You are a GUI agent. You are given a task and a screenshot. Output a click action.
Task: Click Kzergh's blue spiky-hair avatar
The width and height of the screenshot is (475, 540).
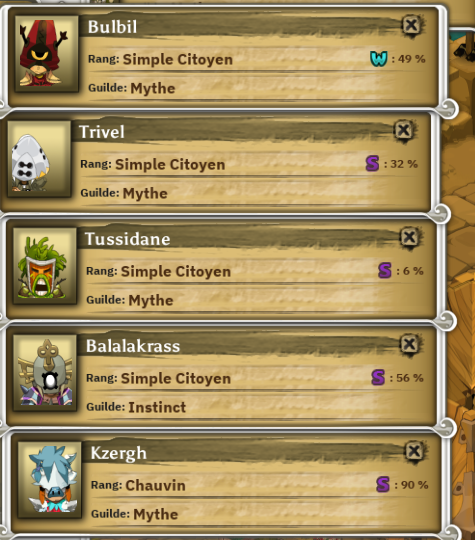(49, 480)
